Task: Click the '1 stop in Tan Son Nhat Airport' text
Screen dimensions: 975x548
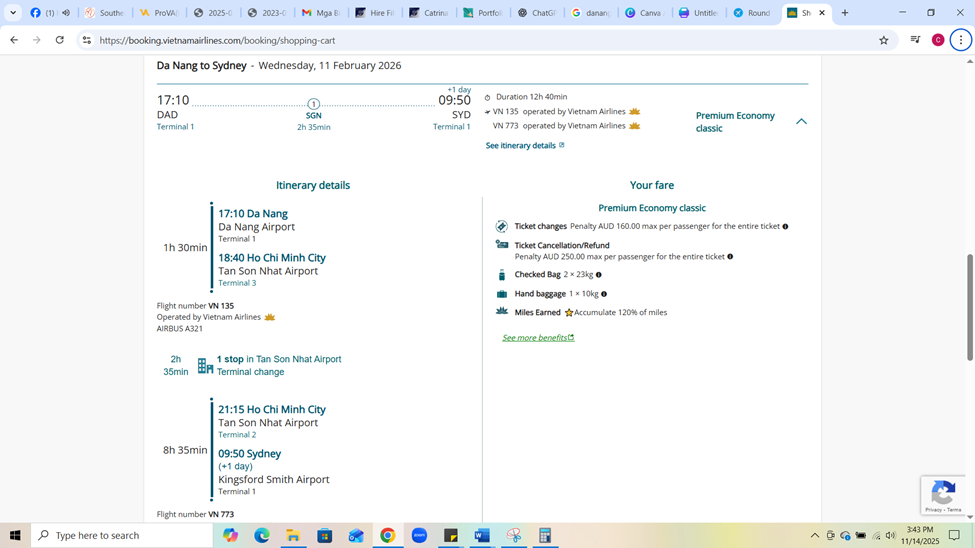Action: [279, 360]
